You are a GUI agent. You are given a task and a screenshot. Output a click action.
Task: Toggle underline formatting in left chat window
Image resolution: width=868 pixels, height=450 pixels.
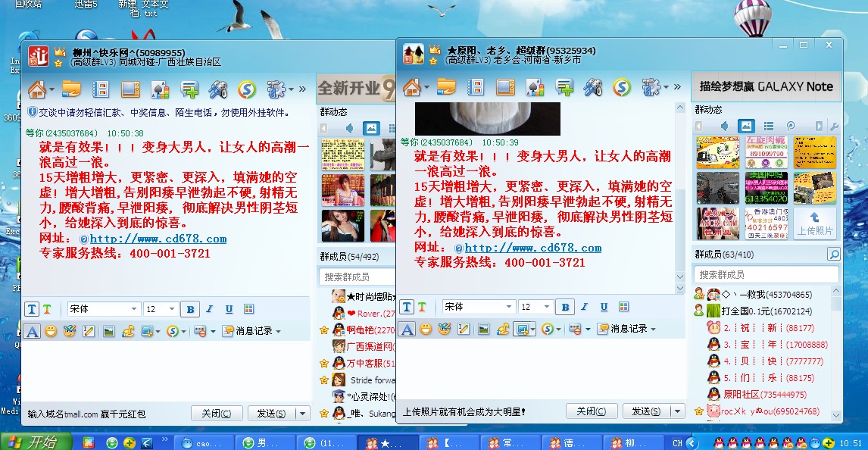229,309
